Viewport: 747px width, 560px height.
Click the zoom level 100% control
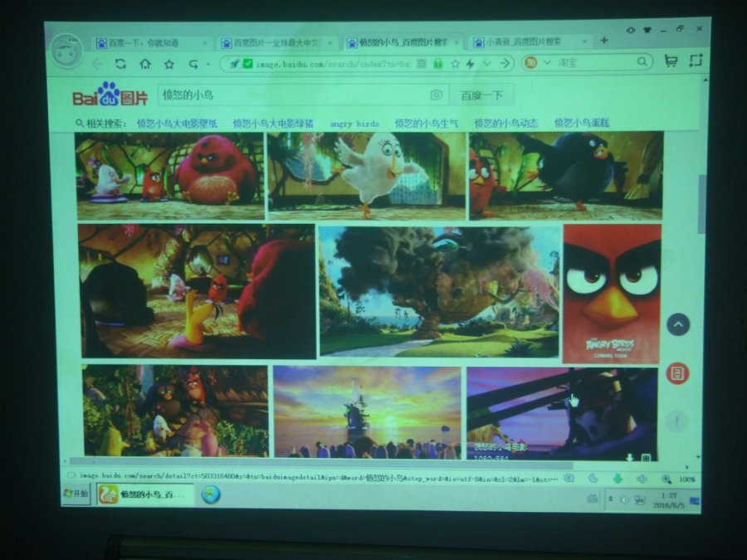(x=686, y=480)
